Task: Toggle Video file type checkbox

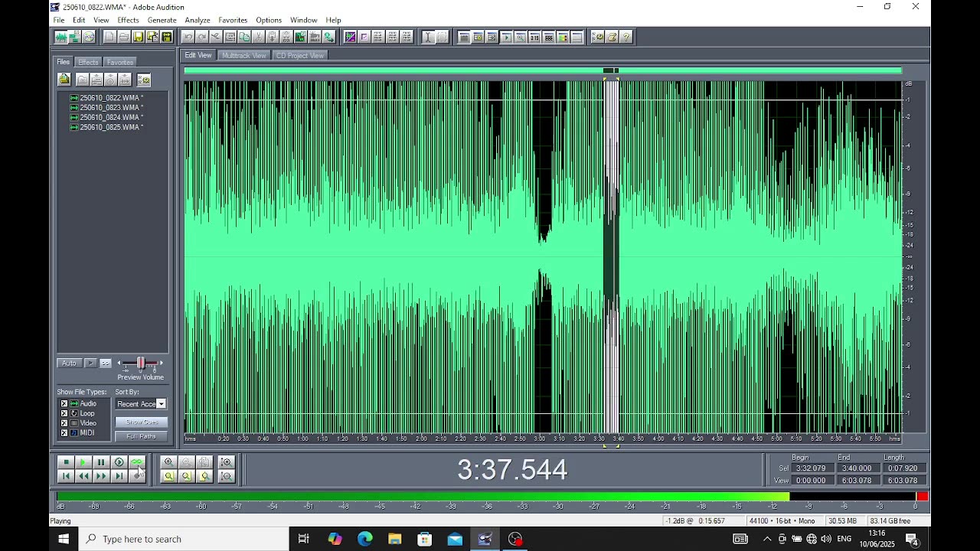Action: 64,423
